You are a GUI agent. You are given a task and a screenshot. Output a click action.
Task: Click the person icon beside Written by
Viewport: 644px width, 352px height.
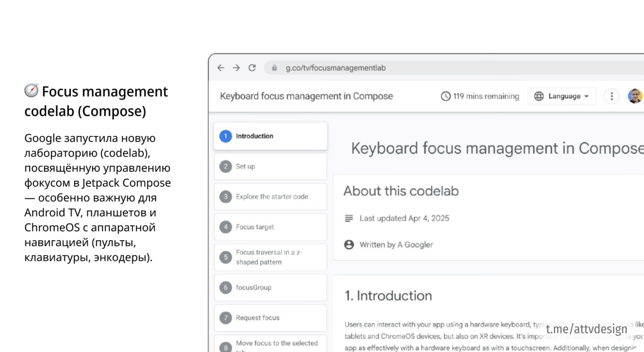click(x=349, y=245)
